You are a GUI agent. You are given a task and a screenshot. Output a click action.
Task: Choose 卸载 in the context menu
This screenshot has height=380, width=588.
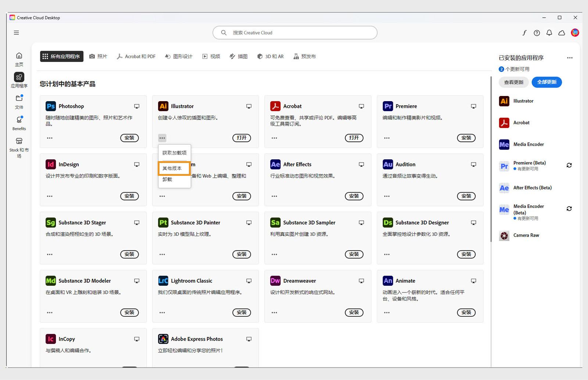coord(175,180)
